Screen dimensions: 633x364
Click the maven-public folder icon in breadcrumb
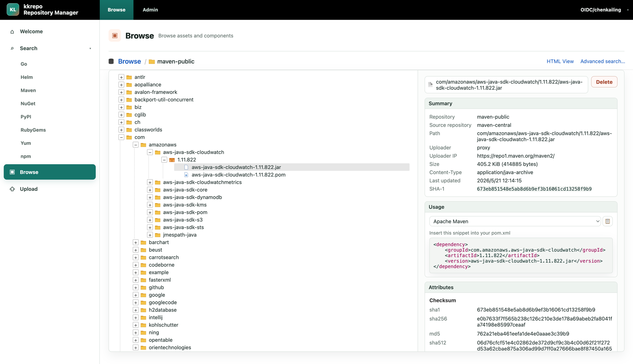pyautogui.click(x=152, y=62)
